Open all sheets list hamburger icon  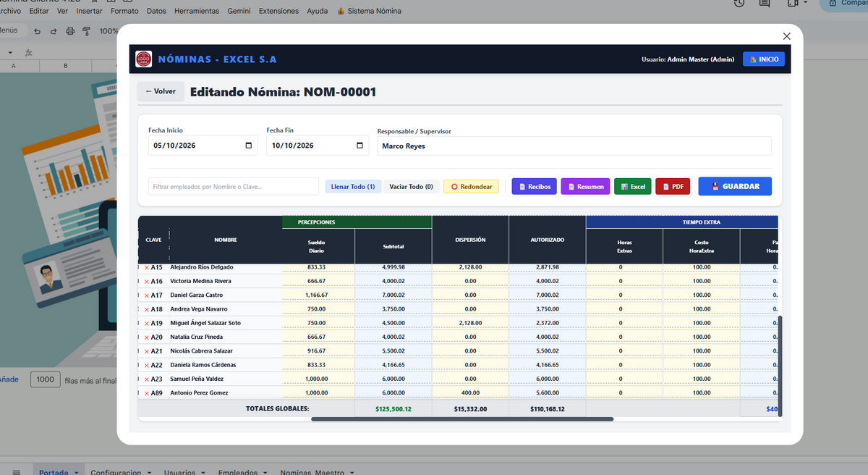pyautogui.click(x=17, y=471)
